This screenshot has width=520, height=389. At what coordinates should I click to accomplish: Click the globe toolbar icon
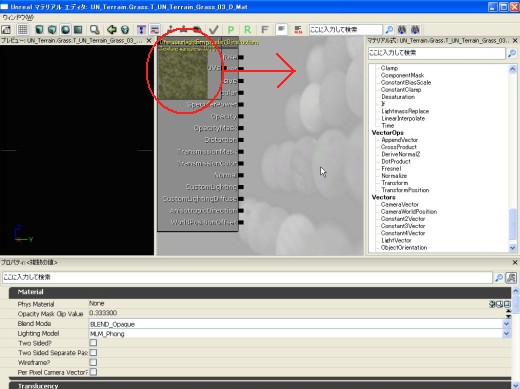(125, 30)
